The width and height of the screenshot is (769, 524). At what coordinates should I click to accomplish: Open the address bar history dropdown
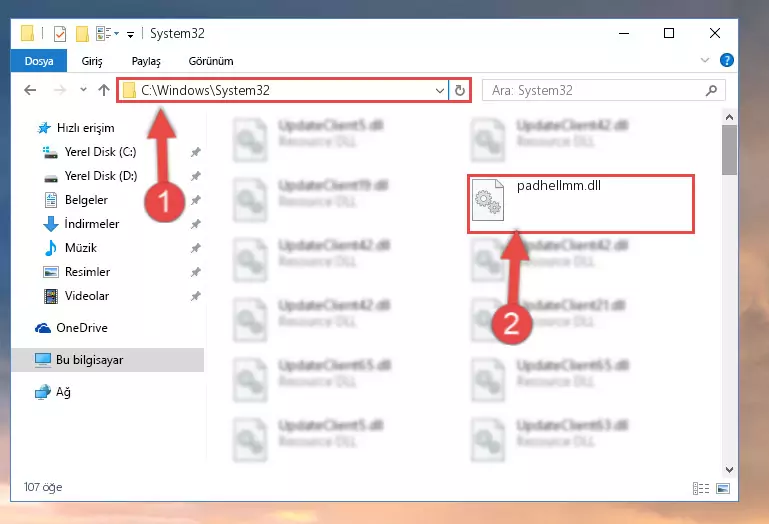[x=439, y=90]
